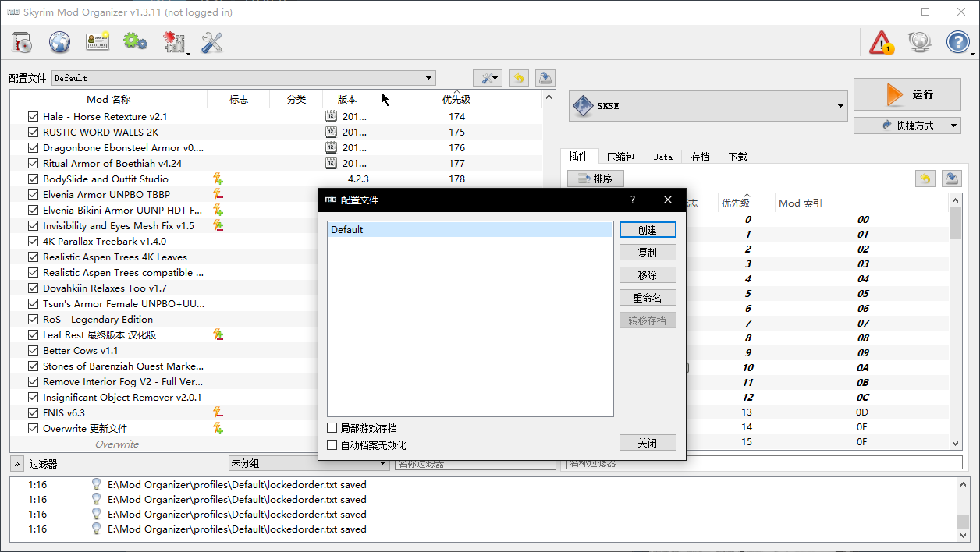Screen dimensions: 980x552
Task: Open the wrench tools dropdown above mod list
Action: click(488, 78)
